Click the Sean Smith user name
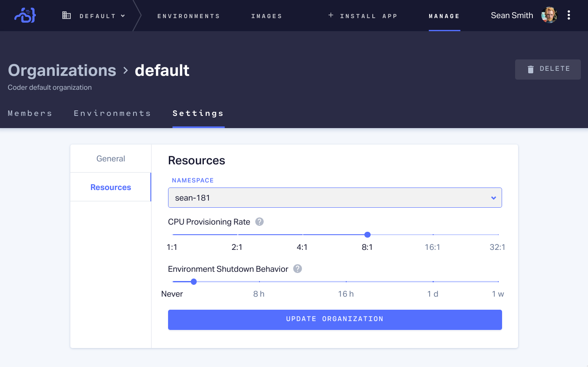The height and width of the screenshot is (367, 588). (512, 16)
